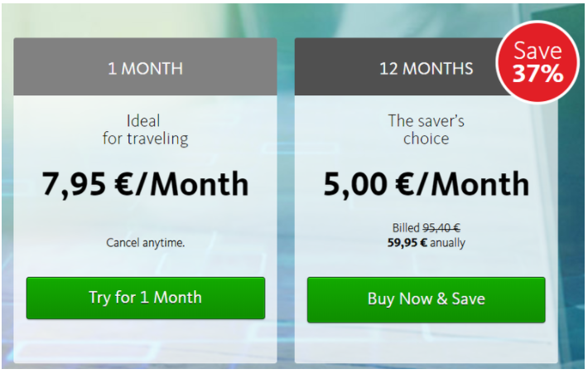Screen dimensions: 588x374
Task: Click The saver's choice description
Action: pos(426,130)
